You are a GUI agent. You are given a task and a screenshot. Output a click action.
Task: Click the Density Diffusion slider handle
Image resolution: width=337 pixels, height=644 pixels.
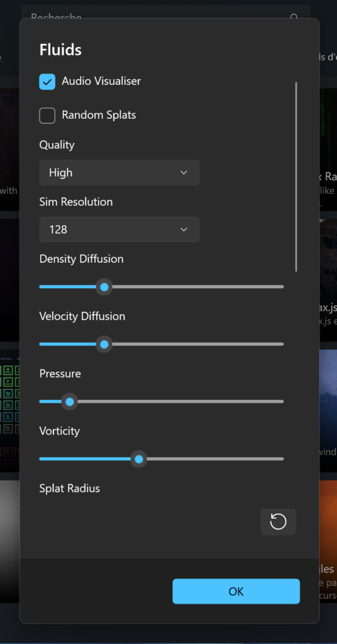click(x=104, y=287)
